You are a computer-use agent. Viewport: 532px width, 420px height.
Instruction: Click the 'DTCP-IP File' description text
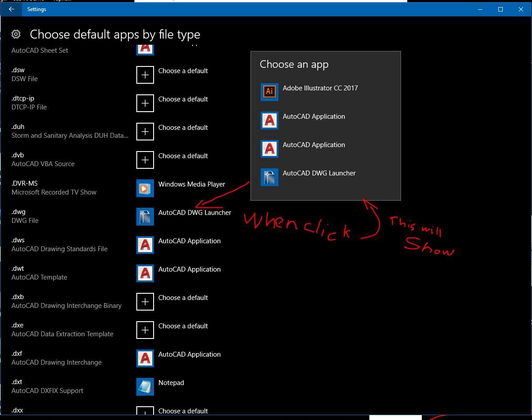(29, 107)
